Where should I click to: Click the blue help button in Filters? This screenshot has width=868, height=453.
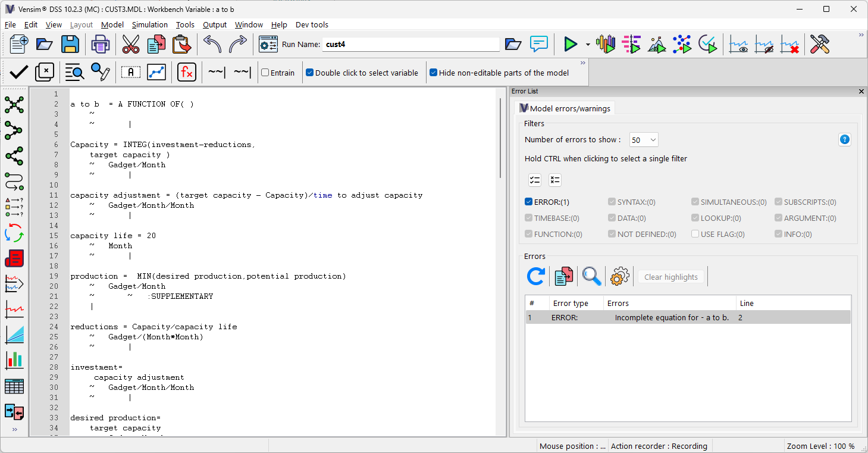pyautogui.click(x=845, y=139)
